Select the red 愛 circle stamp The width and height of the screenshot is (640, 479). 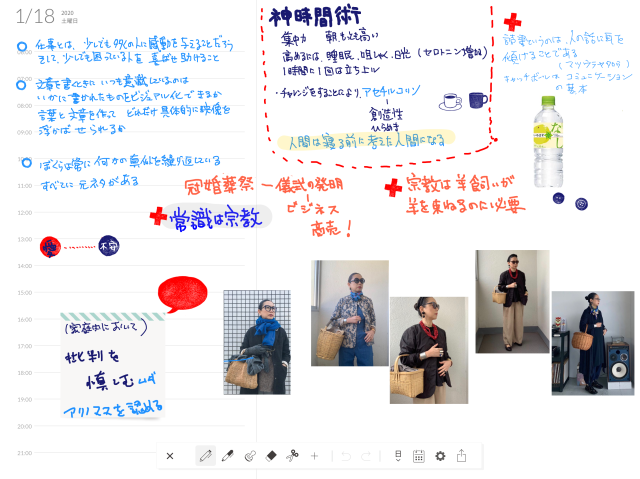point(50,247)
